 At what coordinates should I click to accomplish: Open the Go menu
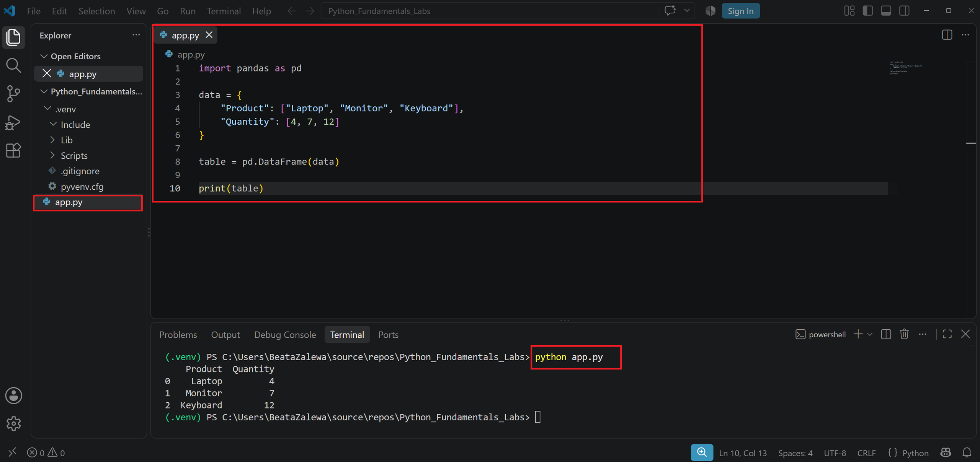(163, 11)
